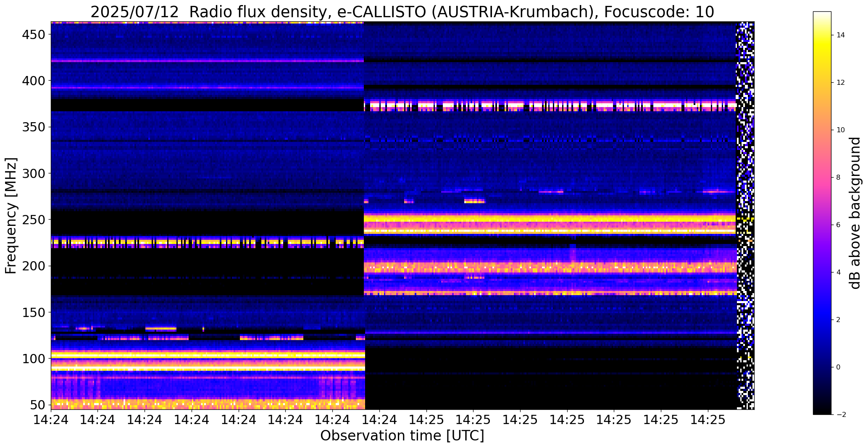
Task: Click the 100 frequency tick label
Action: [x=33, y=359]
